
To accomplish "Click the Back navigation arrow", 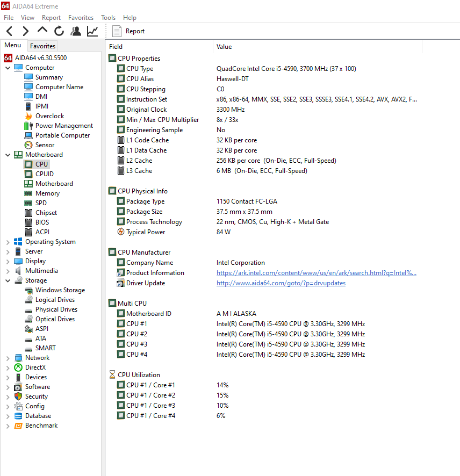I will [x=10, y=31].
